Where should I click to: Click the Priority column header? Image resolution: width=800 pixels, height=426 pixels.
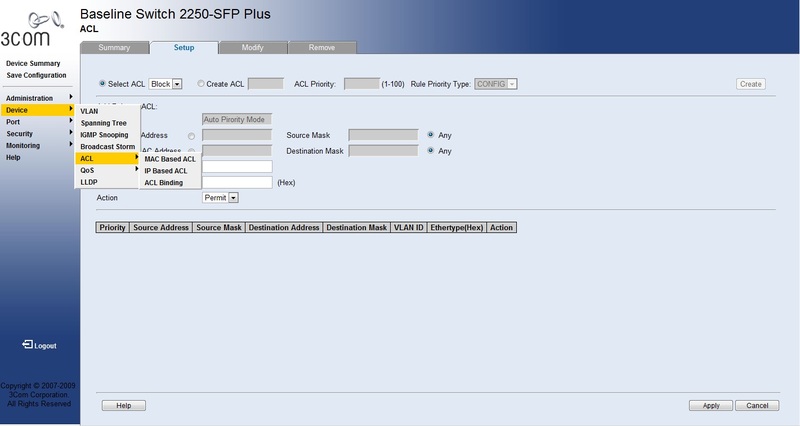113,228
